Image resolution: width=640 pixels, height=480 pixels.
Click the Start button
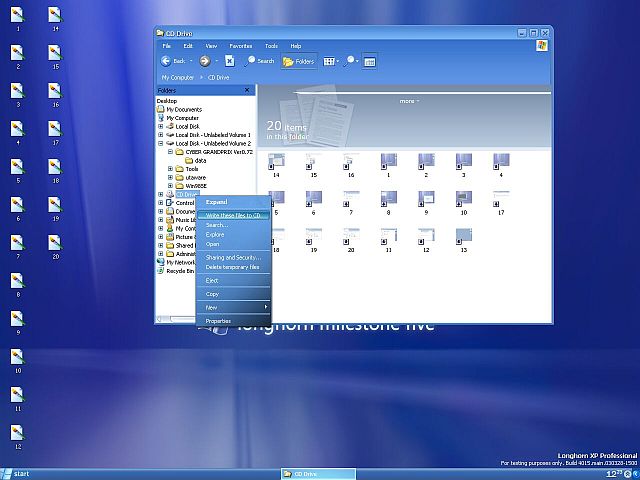point(17,473)
